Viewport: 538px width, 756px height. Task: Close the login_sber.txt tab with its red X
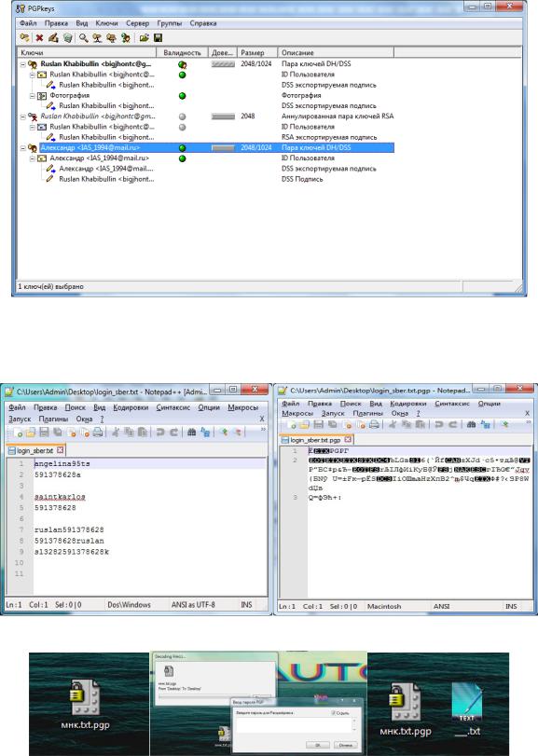tap(60, 450)
